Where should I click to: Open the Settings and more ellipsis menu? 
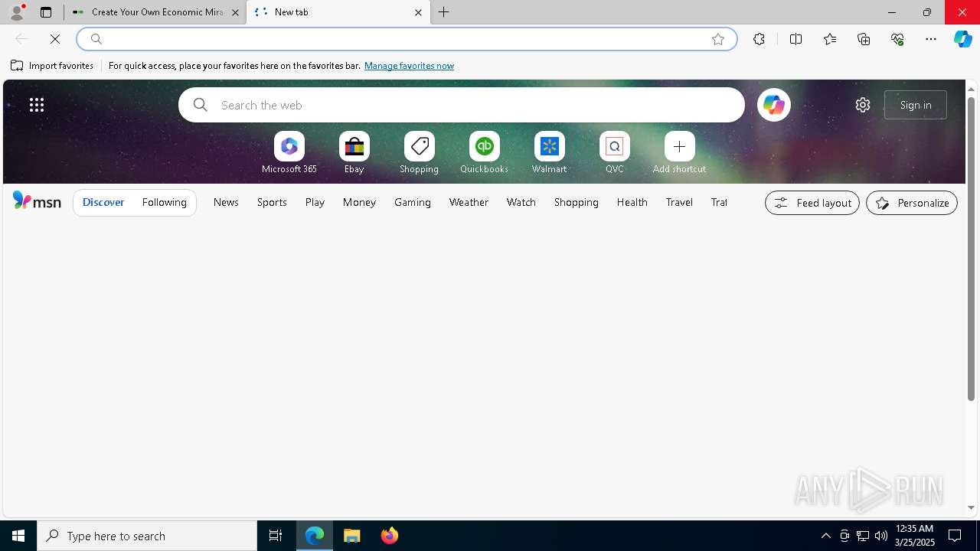pyautogui.click(x=931, y=39)
